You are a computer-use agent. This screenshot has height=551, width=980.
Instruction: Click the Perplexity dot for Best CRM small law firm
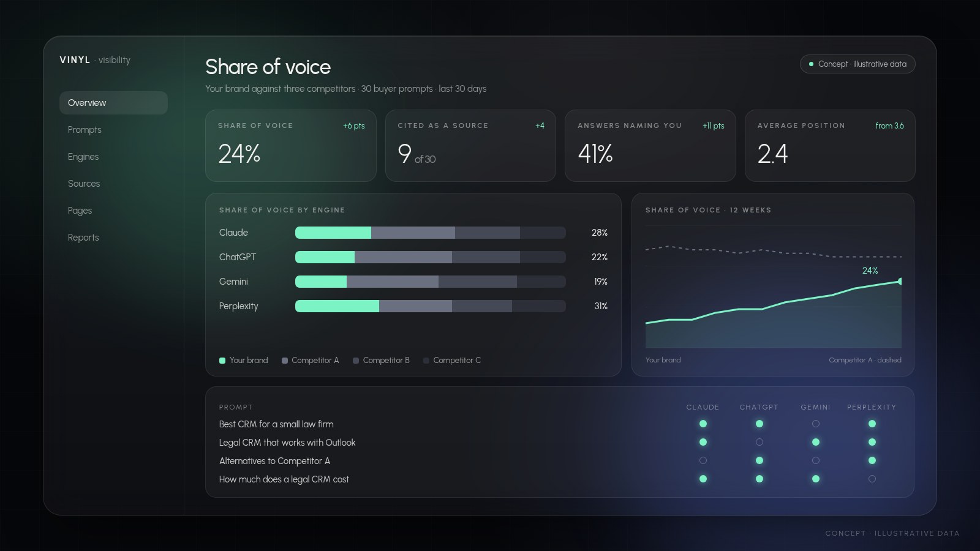872,424
